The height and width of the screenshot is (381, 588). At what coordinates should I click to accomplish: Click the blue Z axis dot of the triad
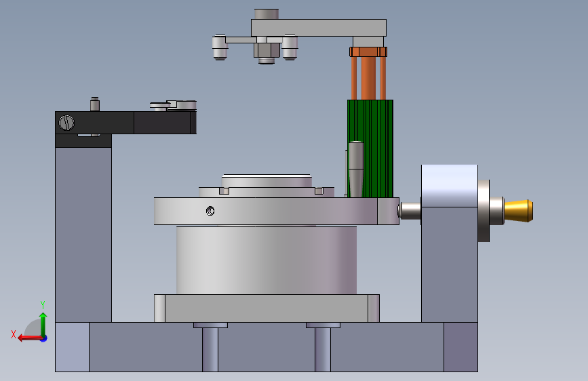[44, 339]
